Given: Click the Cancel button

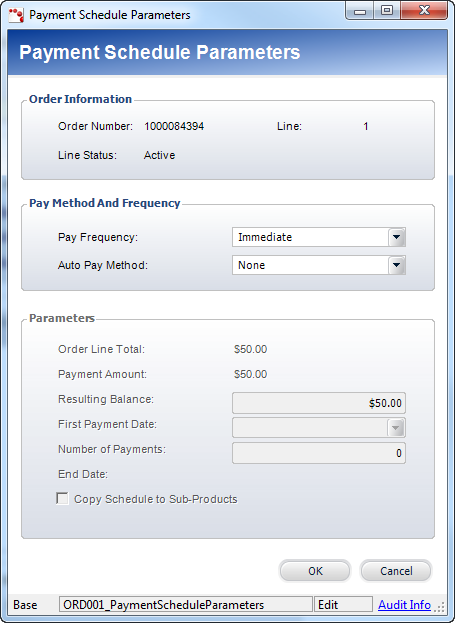Looking at the screenshot, I should click(396, 571).
